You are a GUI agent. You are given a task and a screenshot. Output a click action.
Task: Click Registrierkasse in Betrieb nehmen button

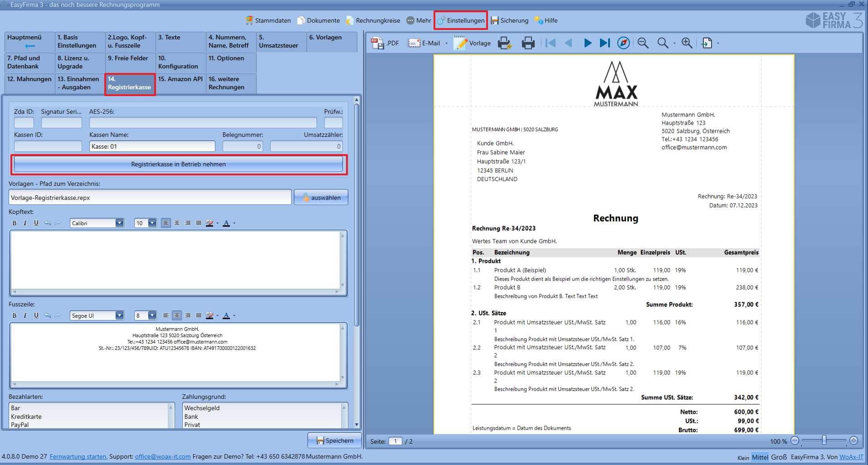178,164
